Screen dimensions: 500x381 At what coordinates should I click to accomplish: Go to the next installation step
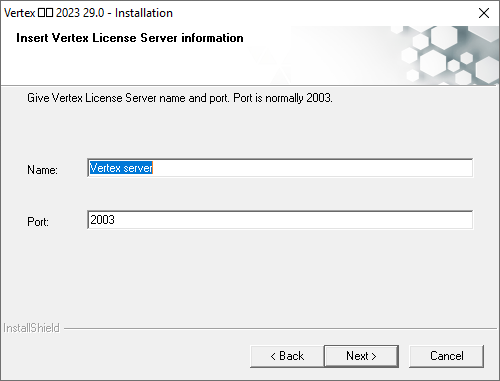pyautogui.click(x=361, y=356)
